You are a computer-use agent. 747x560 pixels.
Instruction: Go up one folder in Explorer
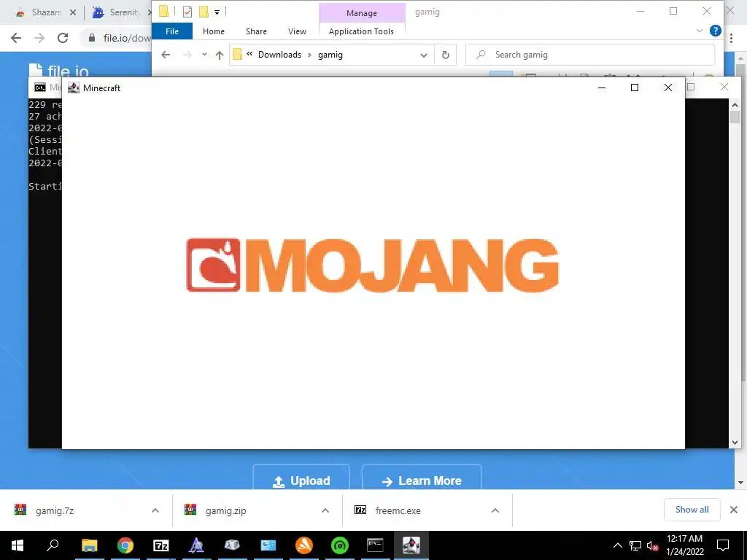219,55
